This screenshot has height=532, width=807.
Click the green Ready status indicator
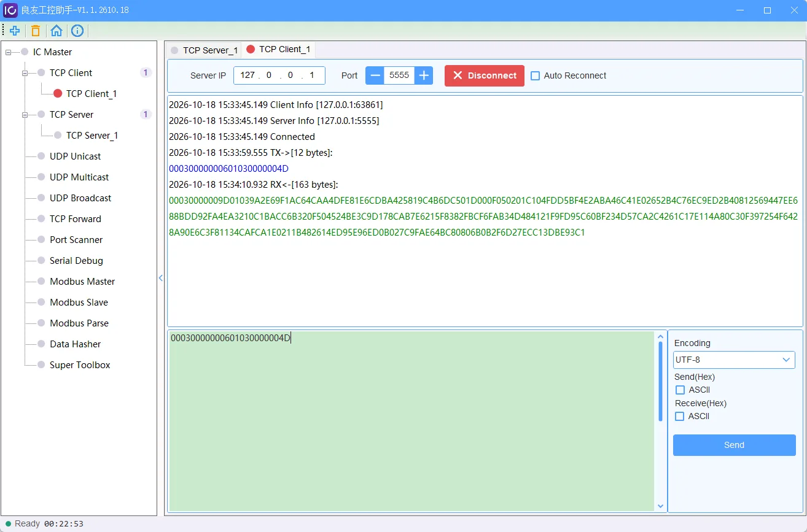(8, 524)
